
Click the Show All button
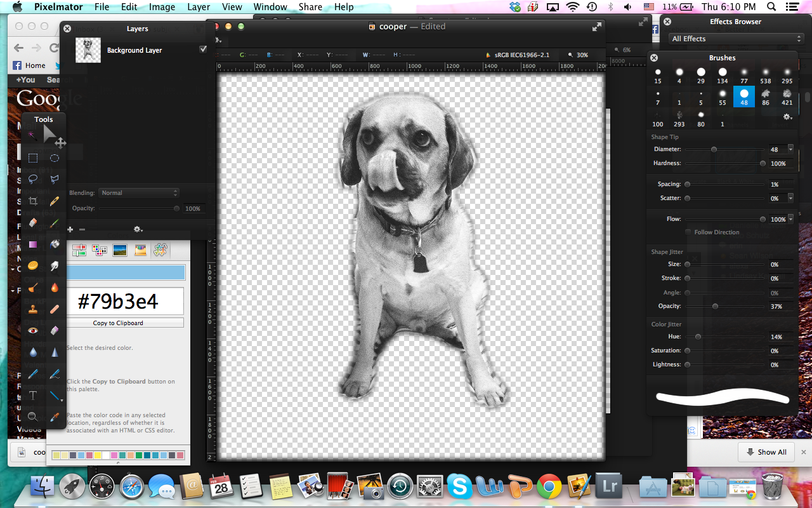(766, 452)
